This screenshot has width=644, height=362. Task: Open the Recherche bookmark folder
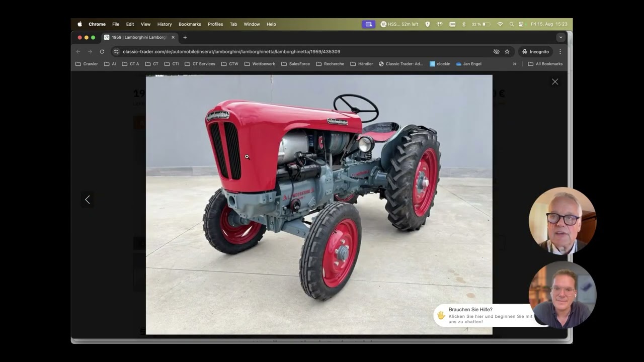pyautogui.click(x=330, y=64)
